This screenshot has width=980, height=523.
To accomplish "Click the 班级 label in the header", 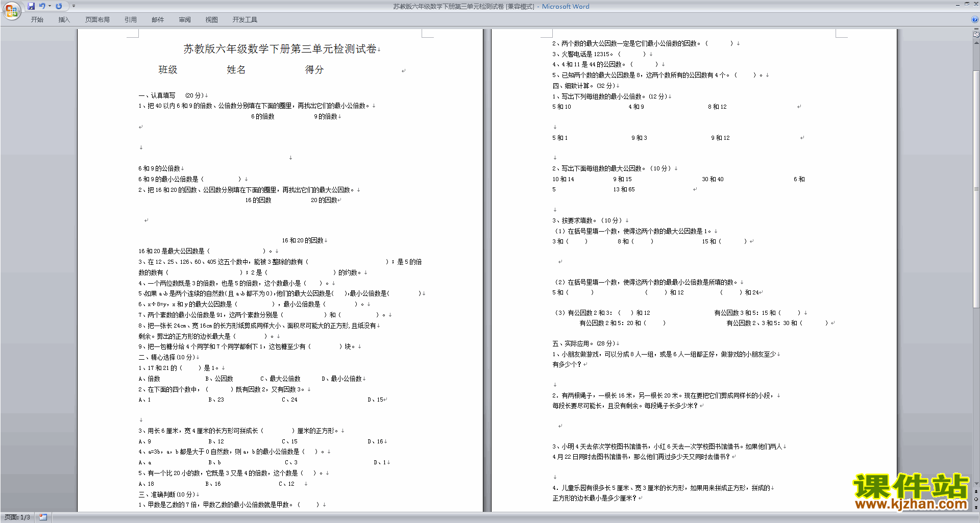I will point(168,70).
